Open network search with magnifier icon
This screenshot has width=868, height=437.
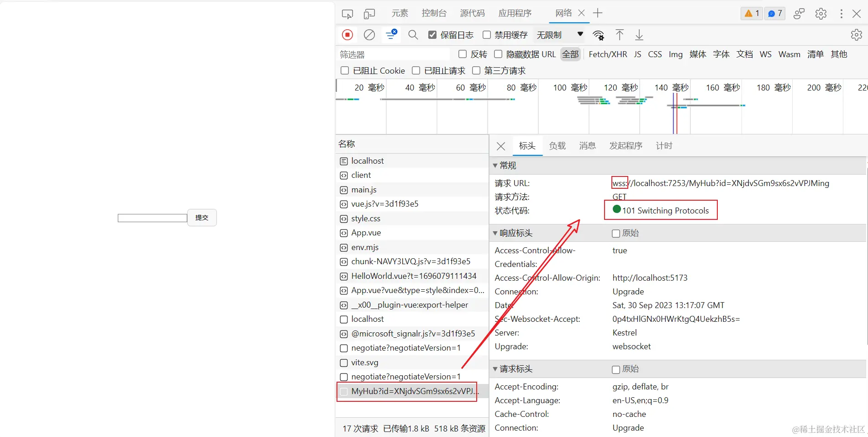[x=413, y=35]
